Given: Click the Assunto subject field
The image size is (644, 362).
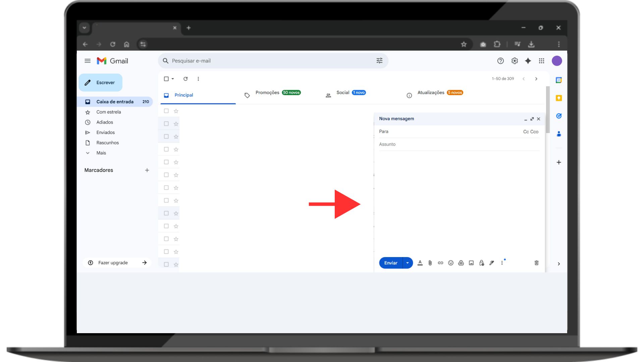Looking at the screenshot, I should point(459,144).
